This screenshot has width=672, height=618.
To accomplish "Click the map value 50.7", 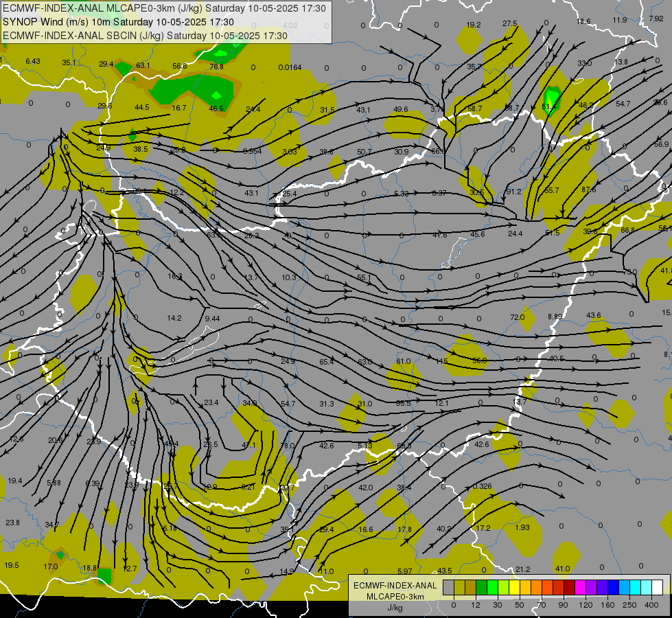I will point(364,152).
